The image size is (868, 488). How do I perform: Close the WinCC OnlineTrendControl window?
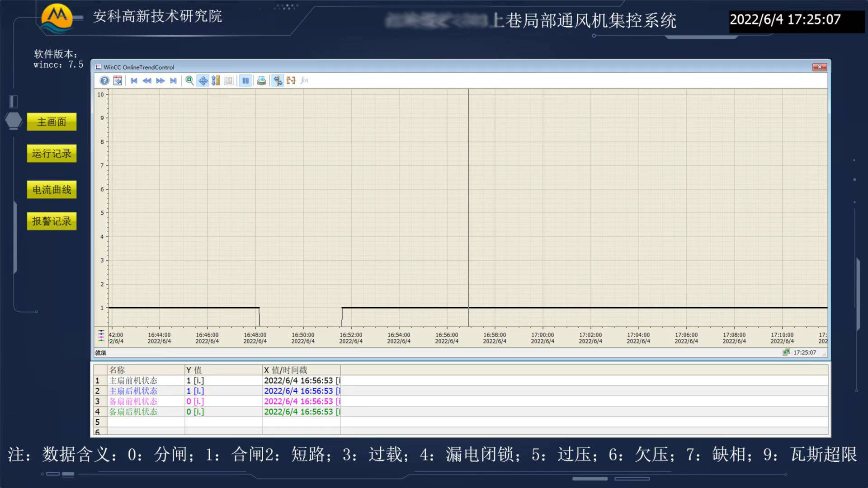819,67
